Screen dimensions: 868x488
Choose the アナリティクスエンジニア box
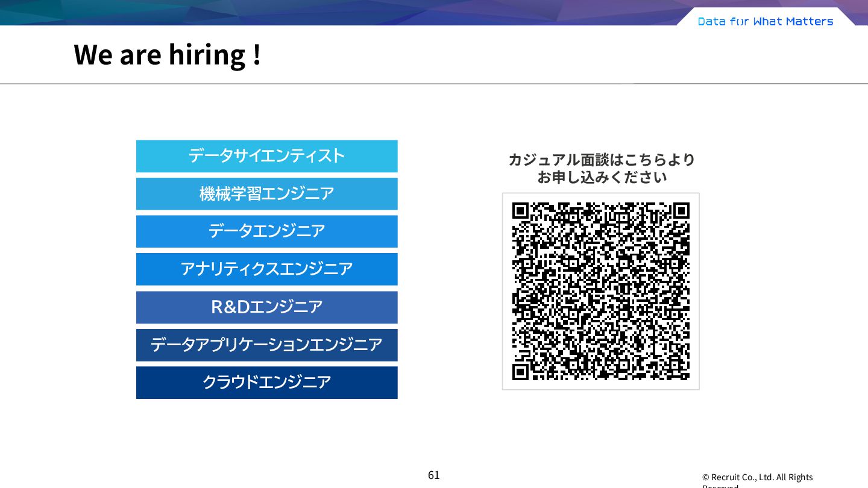click(267, 269)
